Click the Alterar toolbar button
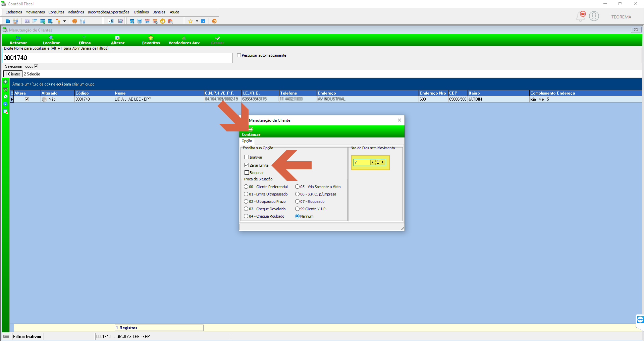The width and height of the screenshot is (644, 341). click(x=118, y=40)
